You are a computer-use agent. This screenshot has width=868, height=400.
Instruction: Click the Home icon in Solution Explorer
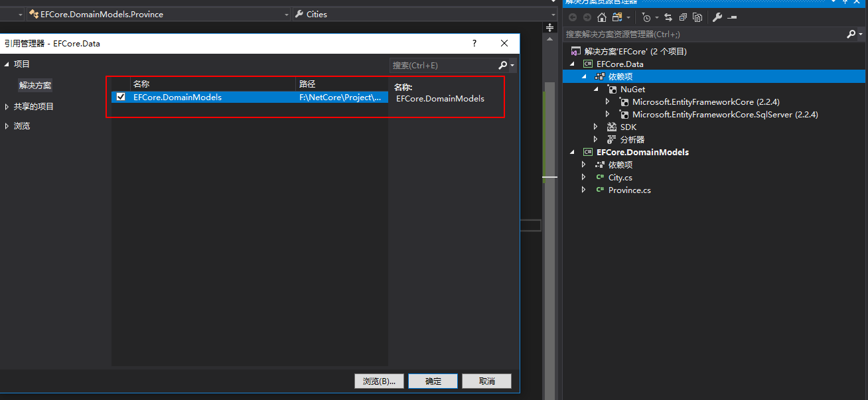(602, 17)
